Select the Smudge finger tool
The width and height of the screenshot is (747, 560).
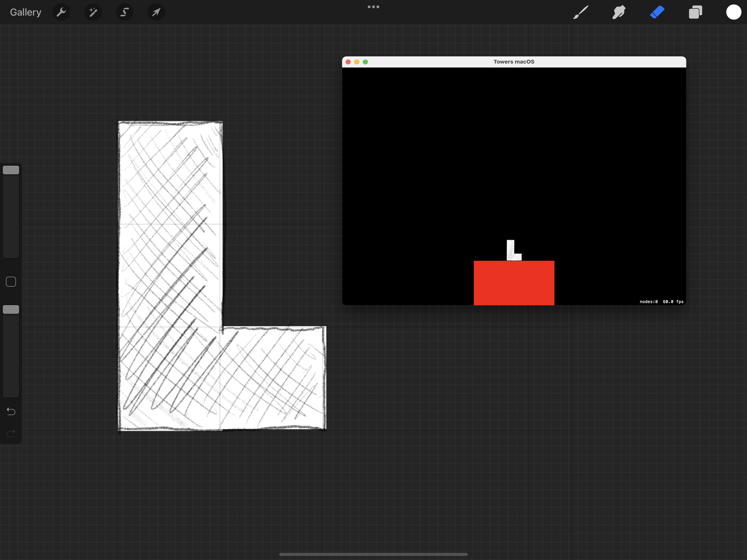619,12
